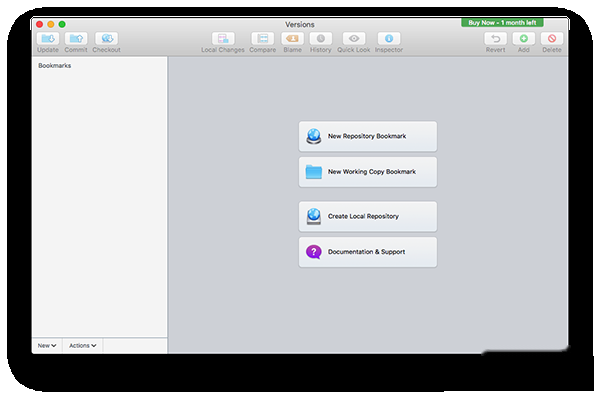Select New Repository Bookmark
Viewport: 600px width, 399px height.
coord(368,137)
